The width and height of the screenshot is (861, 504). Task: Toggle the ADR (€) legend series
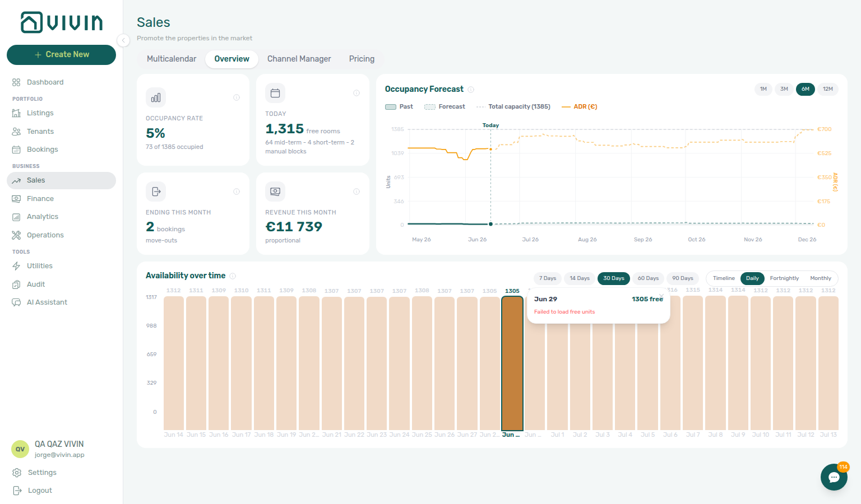(x=580, y=107)
